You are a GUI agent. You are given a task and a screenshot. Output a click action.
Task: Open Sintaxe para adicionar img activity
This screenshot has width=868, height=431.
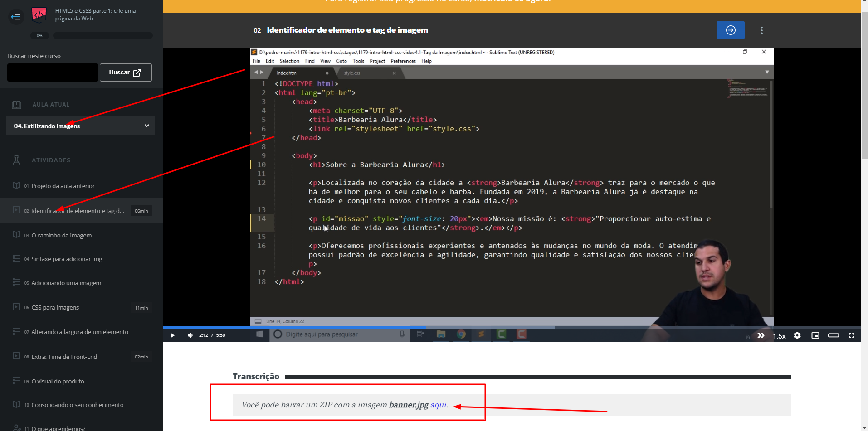tap(67, 259)
